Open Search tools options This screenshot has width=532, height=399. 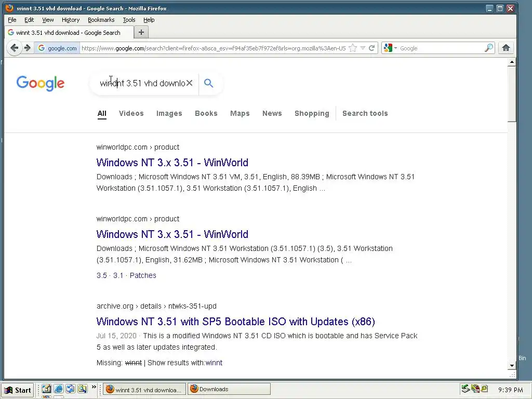pyautogui.click(x=365, y=113)
